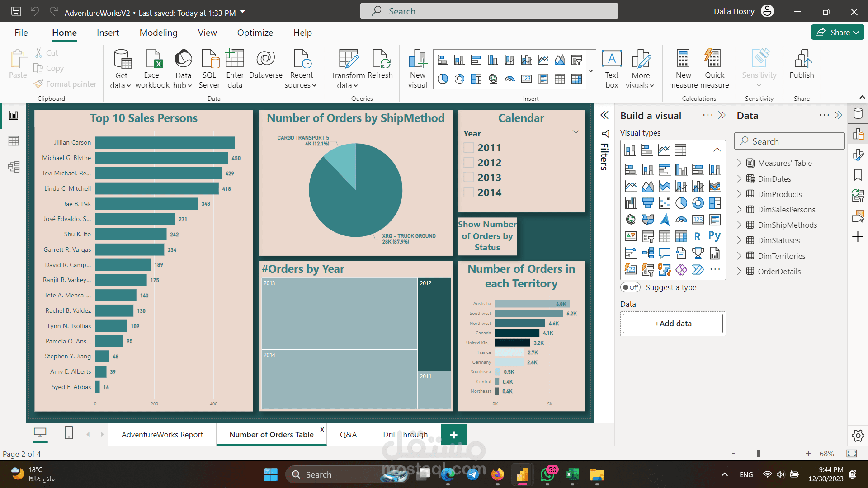Switch to the Drill Through page tab
The width and height of the screenshot is (868, 488).
coord(405,435)
